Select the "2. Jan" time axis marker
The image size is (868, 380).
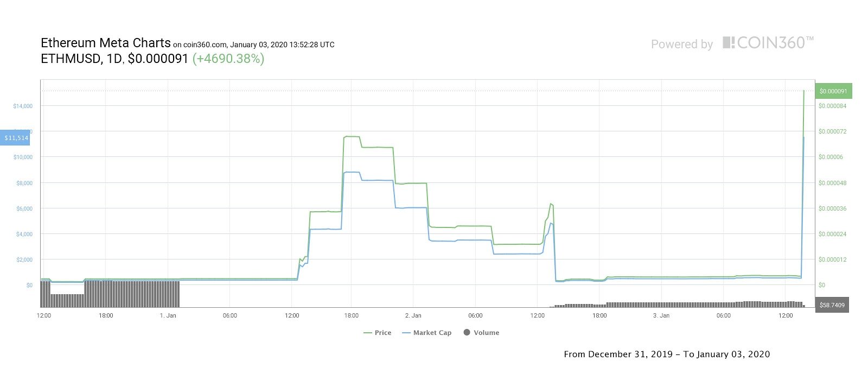click(x=413, y=315)
